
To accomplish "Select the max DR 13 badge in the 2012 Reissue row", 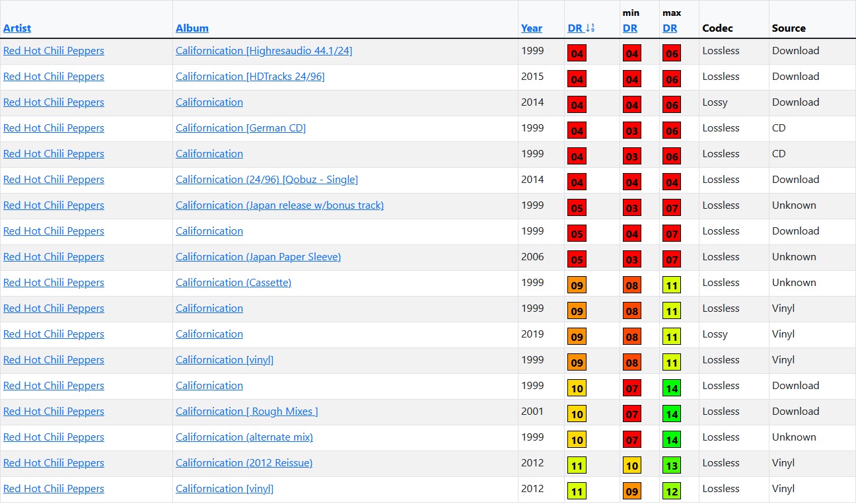I will click(672, 465).
